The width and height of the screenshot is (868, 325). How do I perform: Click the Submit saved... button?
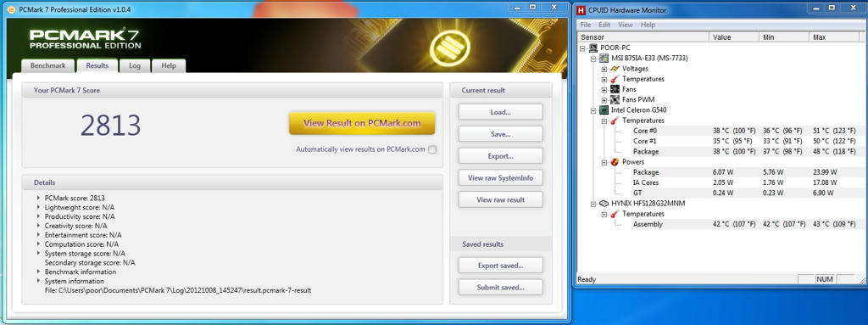tap(500, 288)
